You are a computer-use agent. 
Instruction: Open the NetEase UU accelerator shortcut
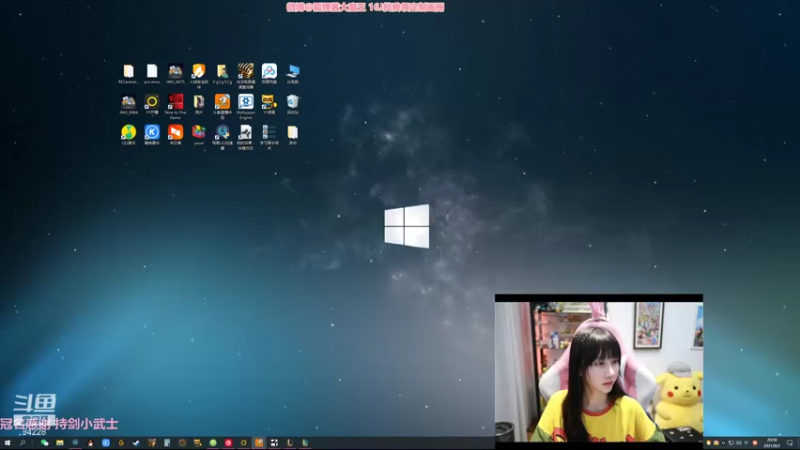tap(222, 137)
